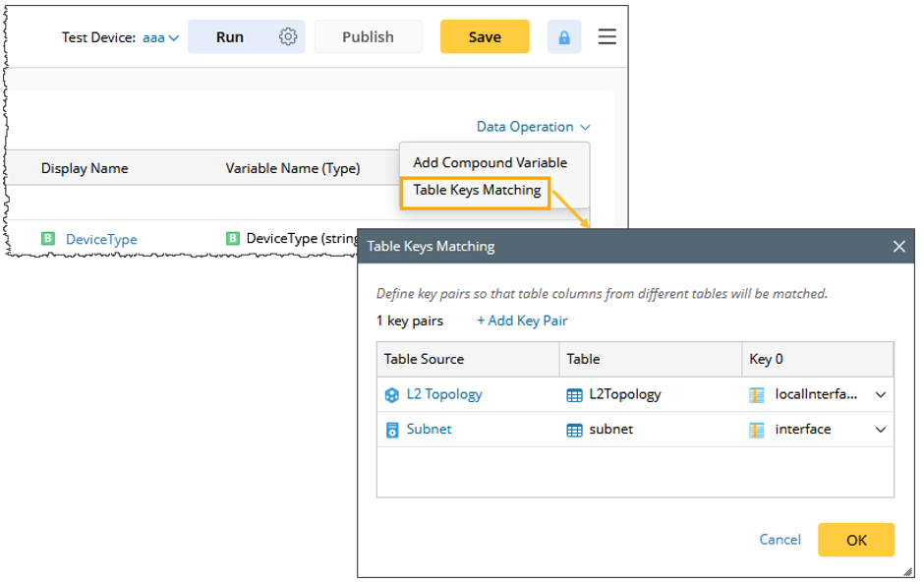
Task: Toggle the blue lock icon
Action: 564,37
